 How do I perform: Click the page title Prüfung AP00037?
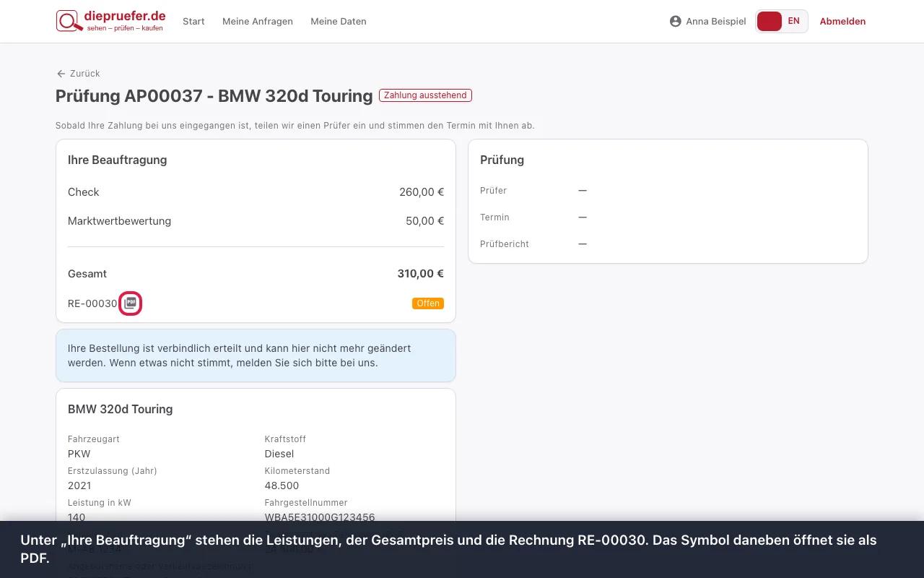[214, 96]
